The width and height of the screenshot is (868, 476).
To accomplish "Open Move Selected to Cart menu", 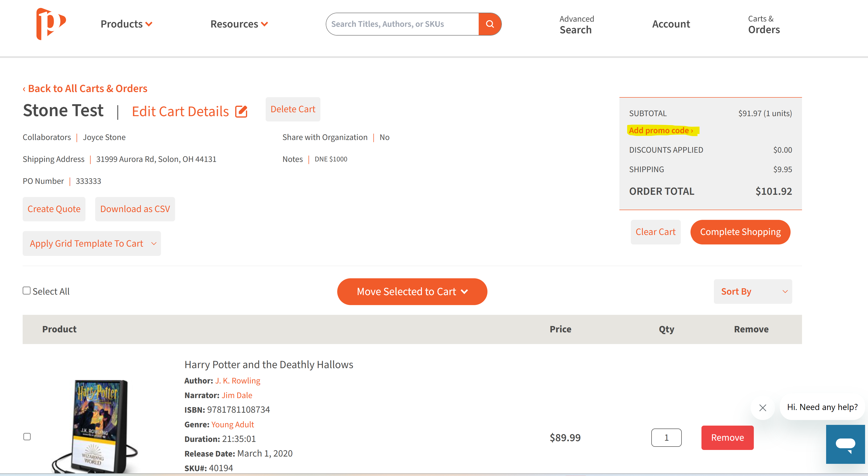I will pyautogui.click(x=412, y=291).
